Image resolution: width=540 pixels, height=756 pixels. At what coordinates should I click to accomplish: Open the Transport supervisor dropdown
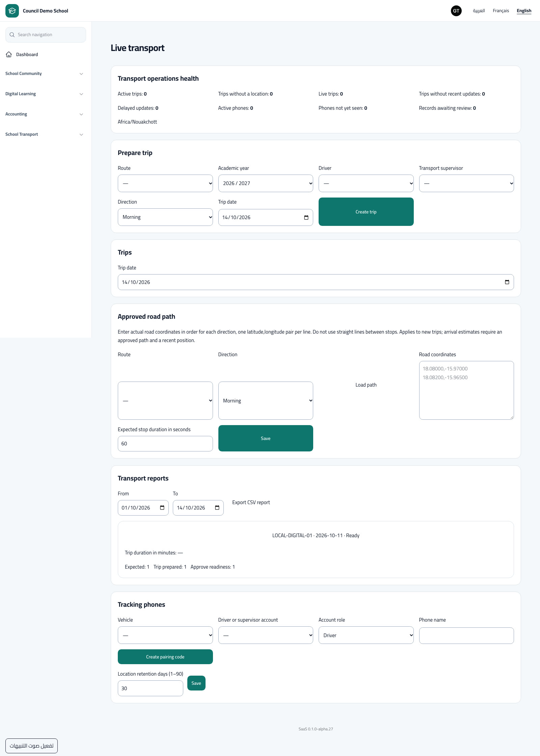(466, 183)
